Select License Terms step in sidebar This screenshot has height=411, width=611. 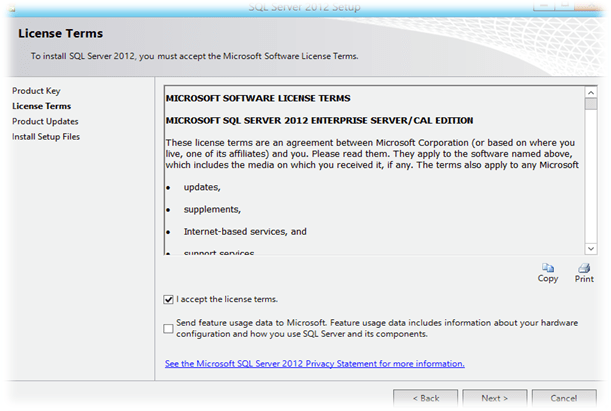coord(42,106)
